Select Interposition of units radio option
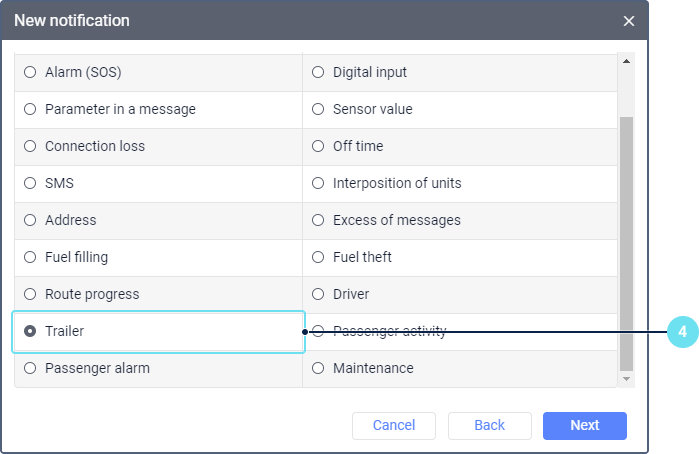 click(x=318, y=183)
